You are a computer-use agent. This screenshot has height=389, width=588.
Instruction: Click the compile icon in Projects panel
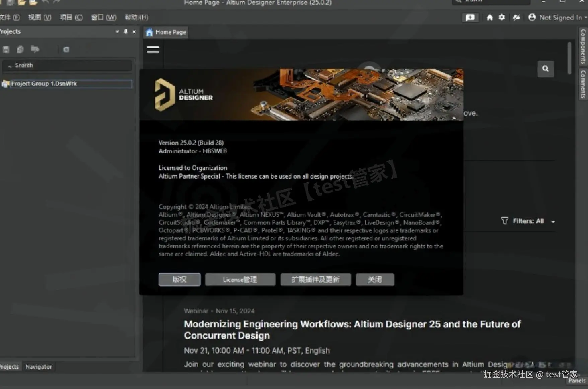click(35, 49)
